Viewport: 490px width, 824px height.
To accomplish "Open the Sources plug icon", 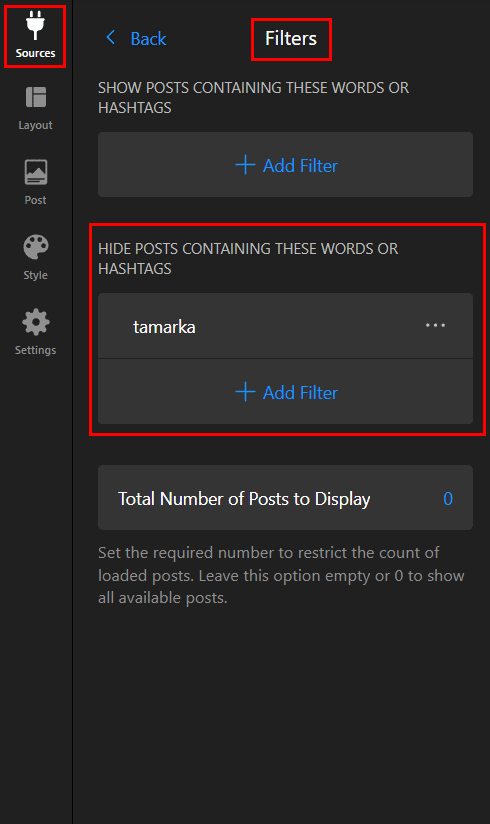I will point(35,25).
